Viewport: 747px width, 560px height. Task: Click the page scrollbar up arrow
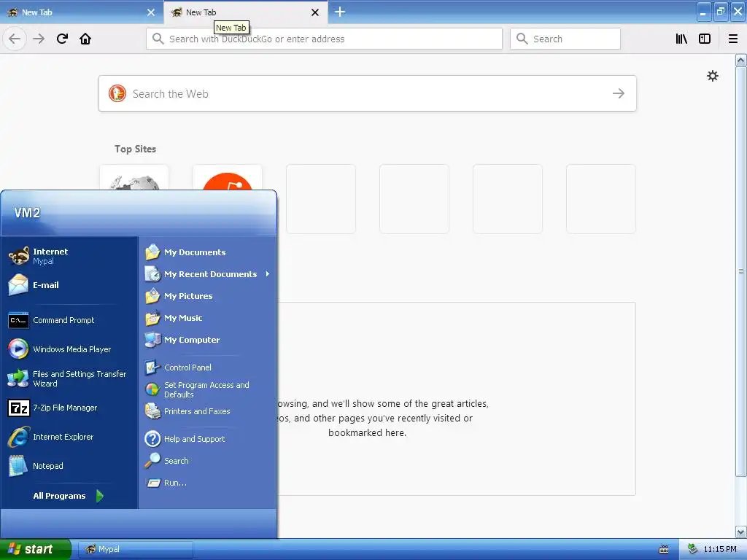741,61
